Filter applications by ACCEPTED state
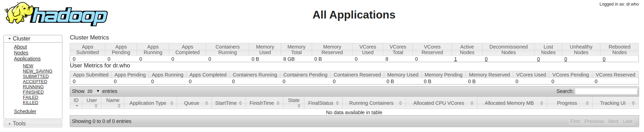 pos(35,81)
